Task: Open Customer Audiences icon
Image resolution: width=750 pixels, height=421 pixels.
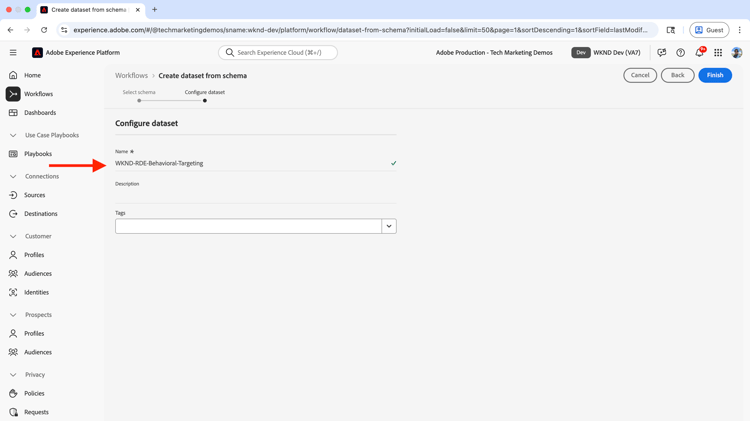Action: (13, 273)
